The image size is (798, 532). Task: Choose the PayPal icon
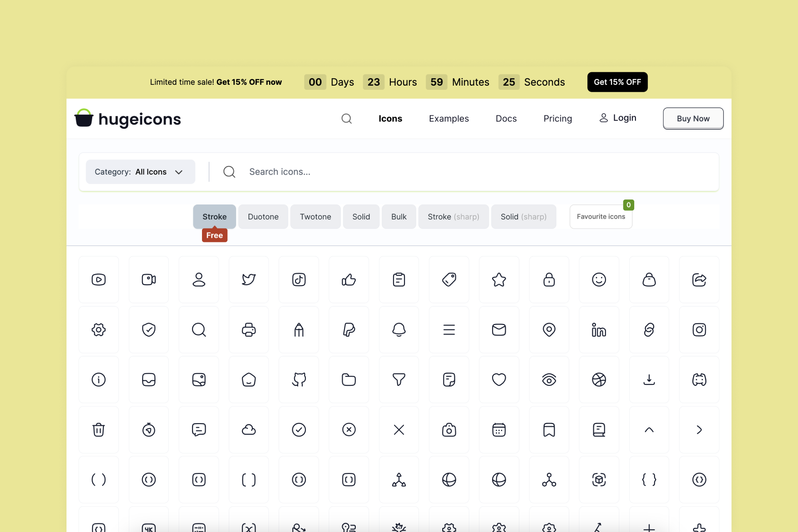(x=349, y=330)
